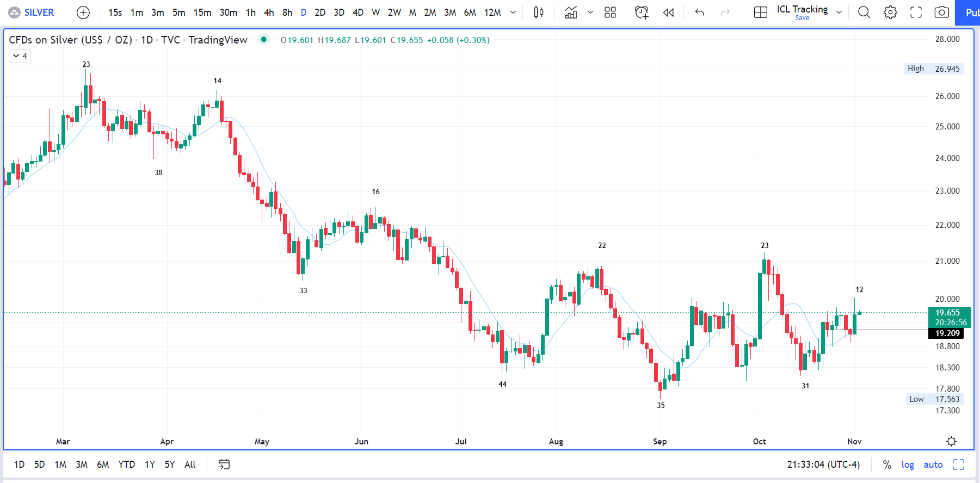980x483 pixels.
Task: Click the green market status dot
Action: (x=264, y=39)
